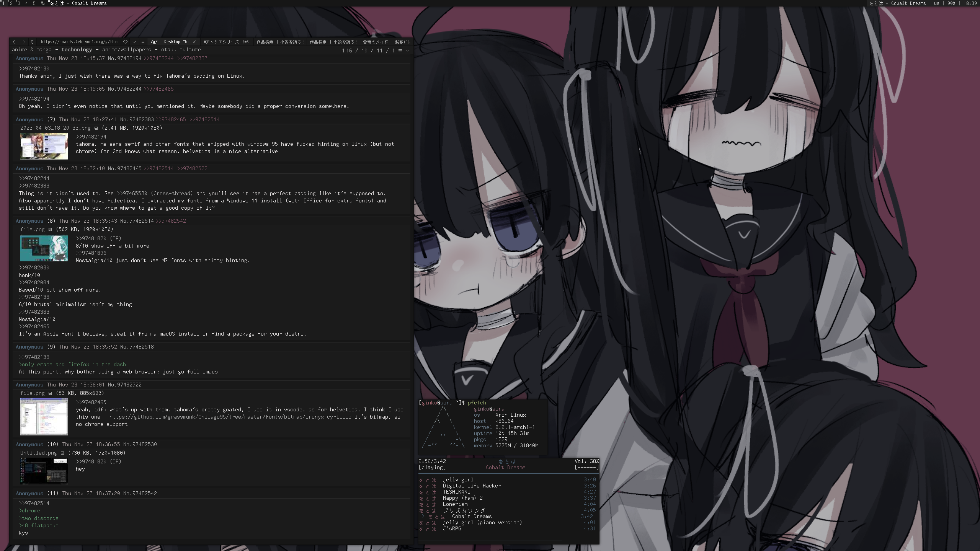The image size is (980, 551).
Task: Switch to the first 作品検索 tab
Action: 280,42
